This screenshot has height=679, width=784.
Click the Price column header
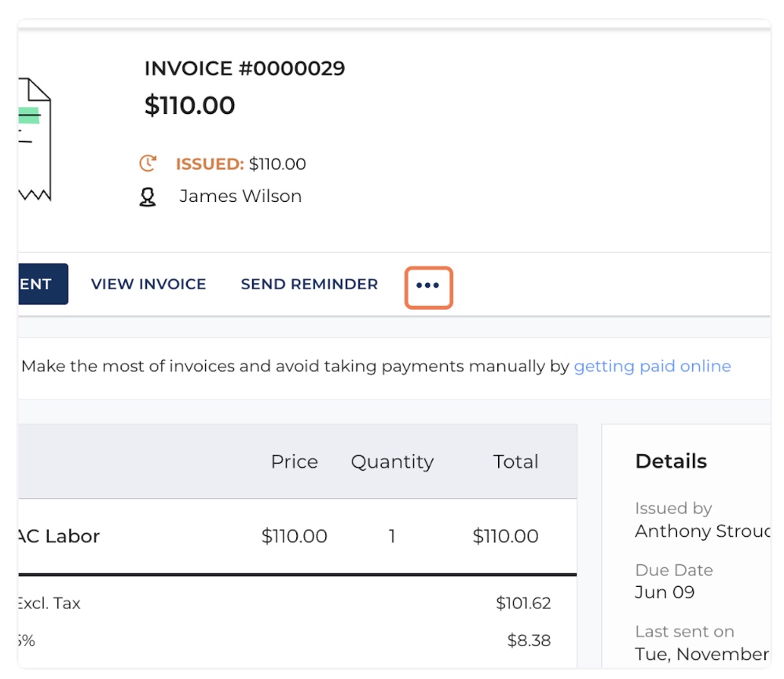pos(294,462)
